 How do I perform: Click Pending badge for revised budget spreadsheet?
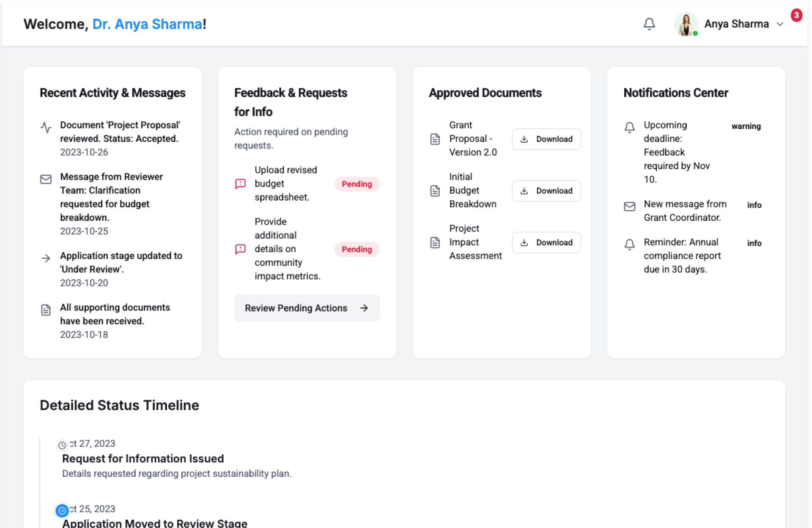[x=357, y=184]
